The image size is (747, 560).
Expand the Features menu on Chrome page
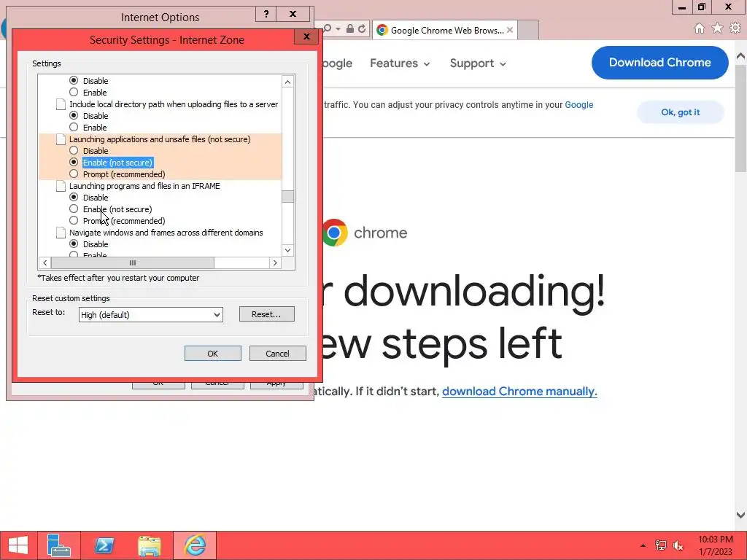[400, 63]
